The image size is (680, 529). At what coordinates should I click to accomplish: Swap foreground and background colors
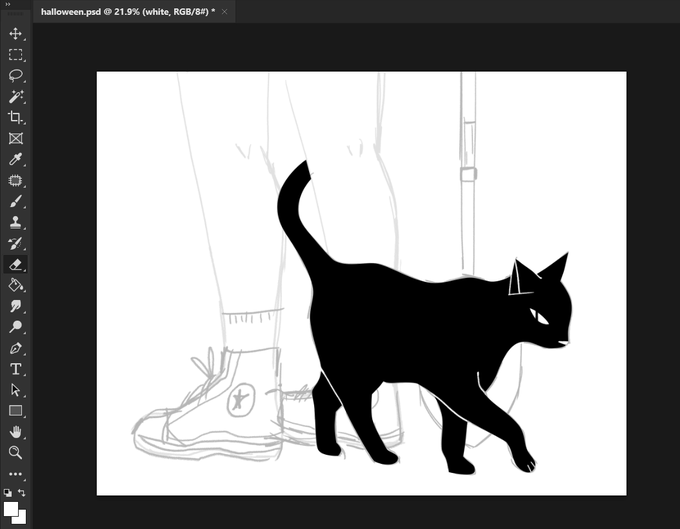pyautogui.click(x=22, y=493)
